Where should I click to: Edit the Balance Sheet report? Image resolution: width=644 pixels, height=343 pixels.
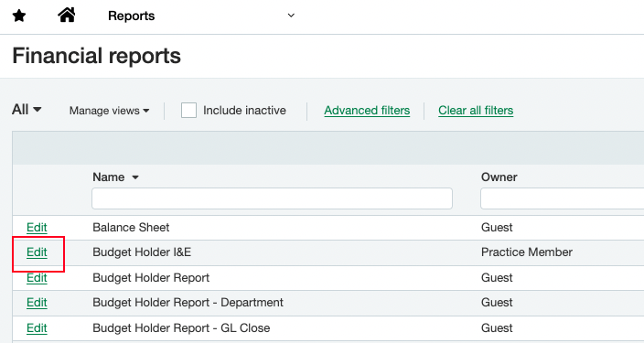point(37,228)
